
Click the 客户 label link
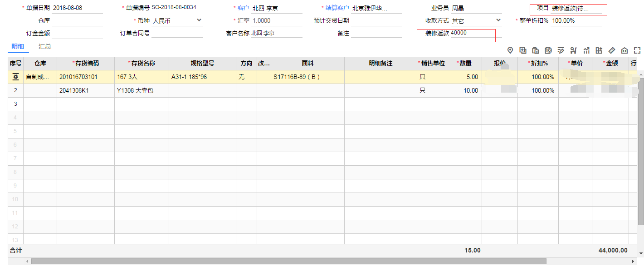243,8
